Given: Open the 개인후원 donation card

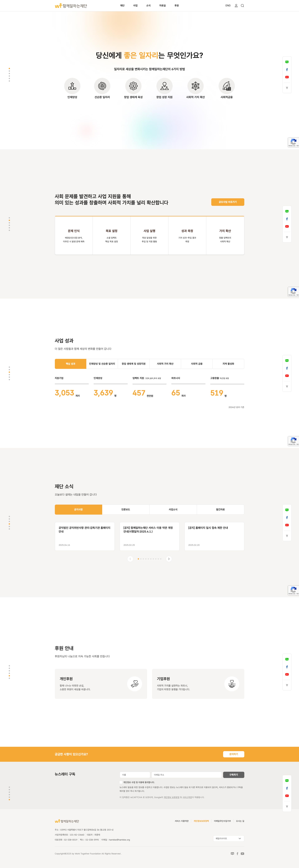Looking at the screenshot, I should [x=101, y=684].
